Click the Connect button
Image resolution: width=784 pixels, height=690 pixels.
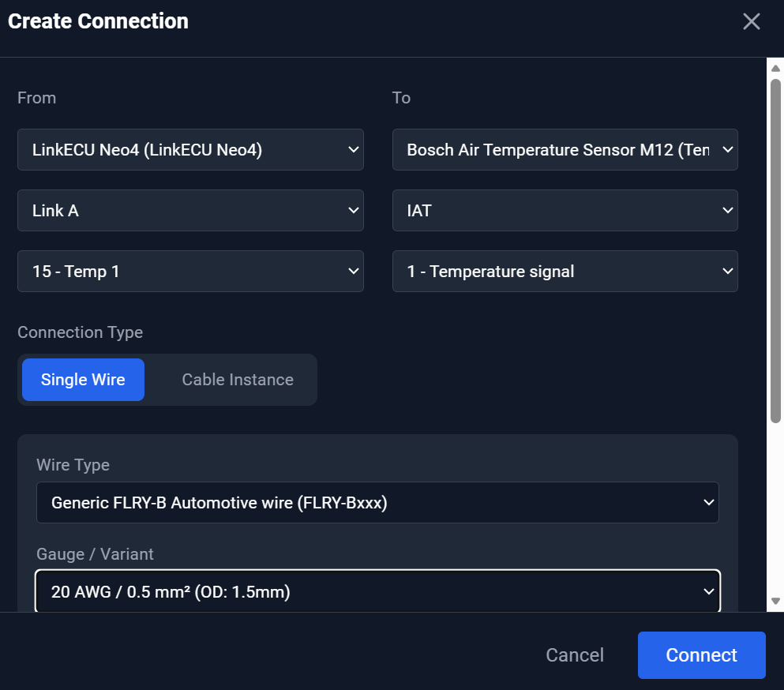(702, 655)
